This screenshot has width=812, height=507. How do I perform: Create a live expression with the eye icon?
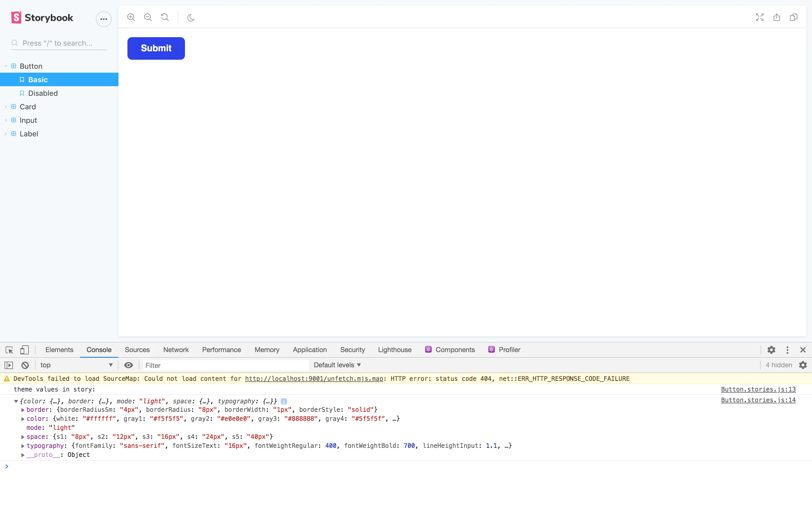(x=129, y=365)
